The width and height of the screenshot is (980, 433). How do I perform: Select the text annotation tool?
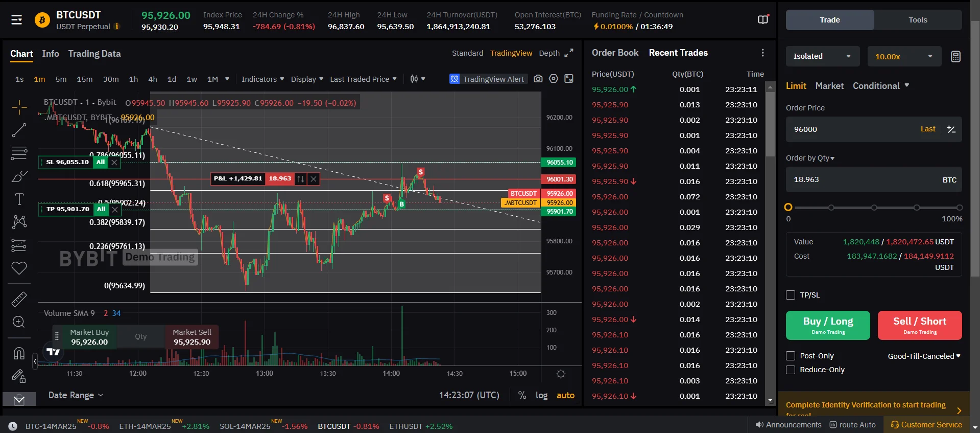click(19, 199)
